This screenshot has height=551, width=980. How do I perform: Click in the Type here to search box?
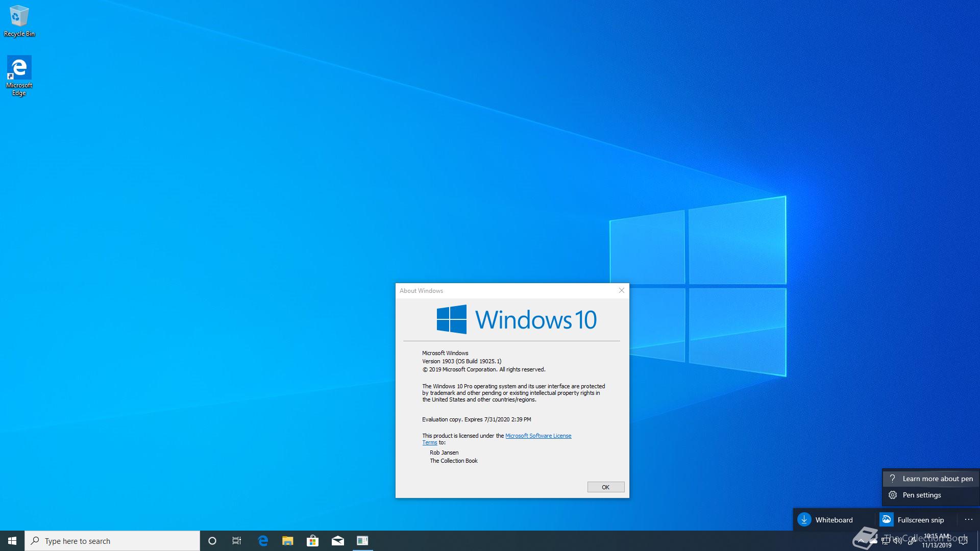coord(112,541)
